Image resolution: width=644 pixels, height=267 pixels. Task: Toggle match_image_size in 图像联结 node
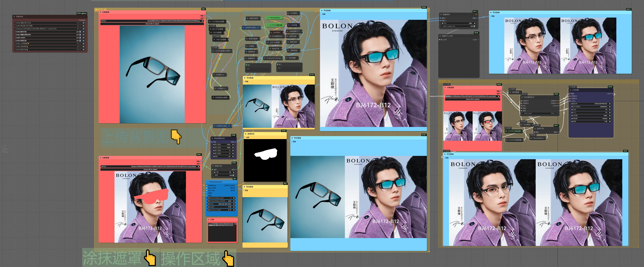458,26
